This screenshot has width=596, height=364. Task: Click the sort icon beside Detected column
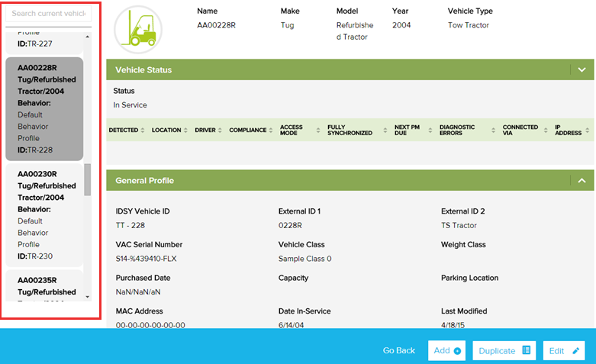click(143, 130)
